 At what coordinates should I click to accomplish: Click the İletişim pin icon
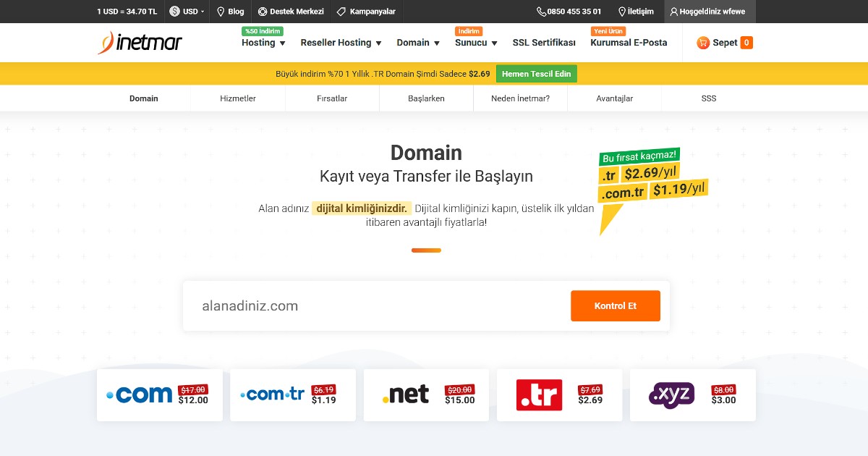pos(622,12)
